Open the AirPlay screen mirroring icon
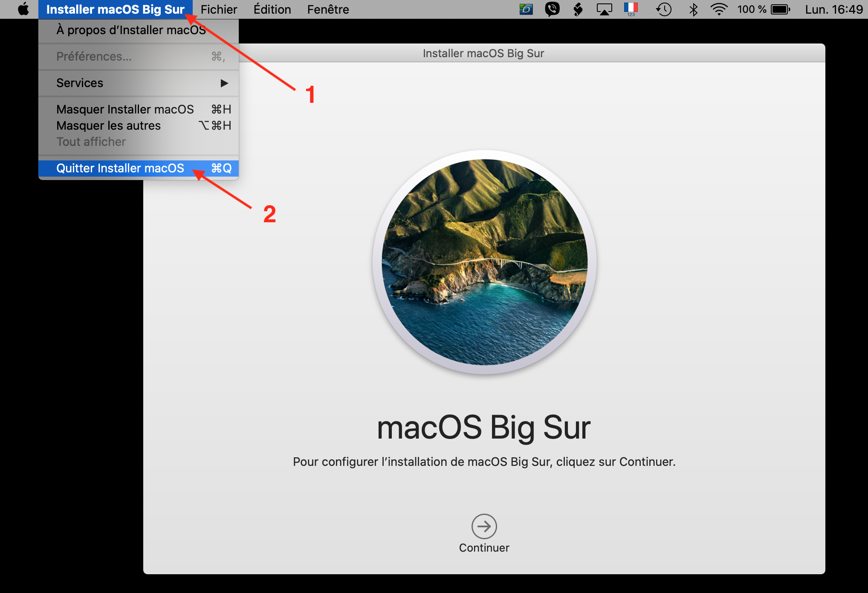Image resolution: width=868 pixels, height=593 pixels. pos(604,9)
